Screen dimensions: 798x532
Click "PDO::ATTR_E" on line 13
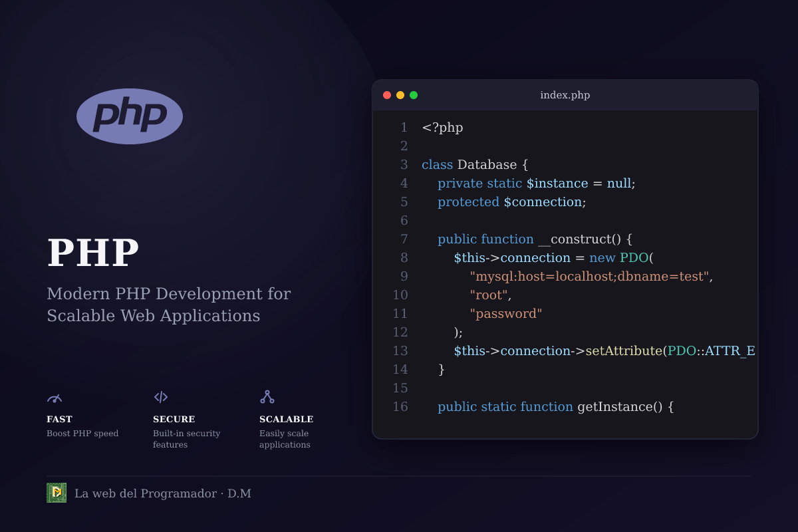[x=712, y=351]
